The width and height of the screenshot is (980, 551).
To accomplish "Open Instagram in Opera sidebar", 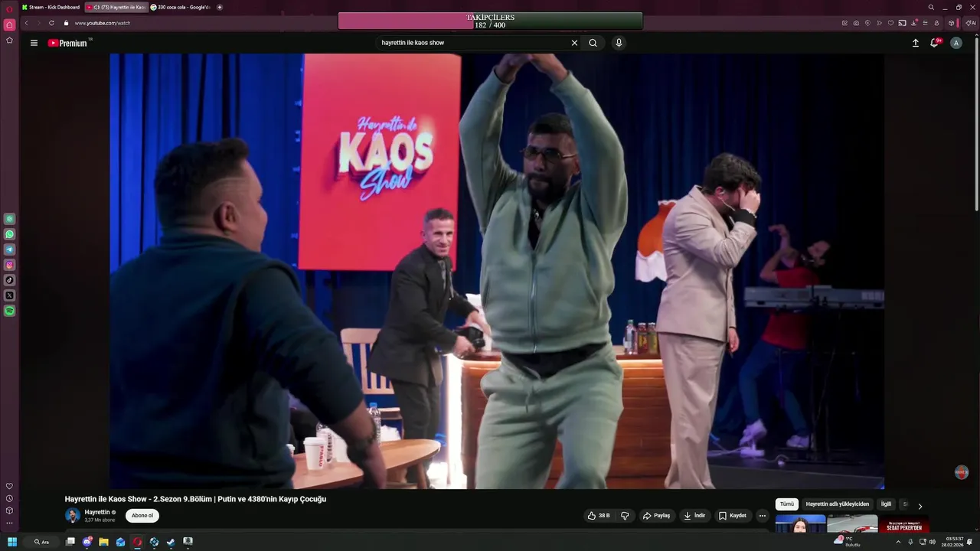I will pos(9,265).
